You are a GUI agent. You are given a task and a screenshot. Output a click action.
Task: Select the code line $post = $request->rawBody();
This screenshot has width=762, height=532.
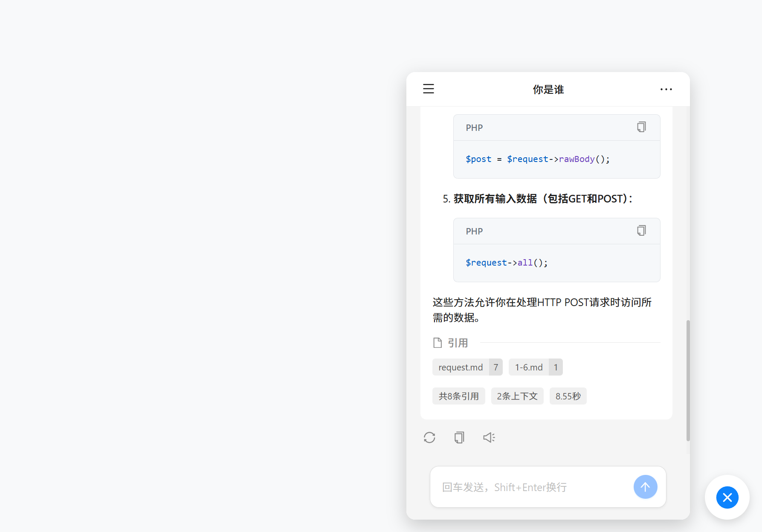tap(538, 159)
